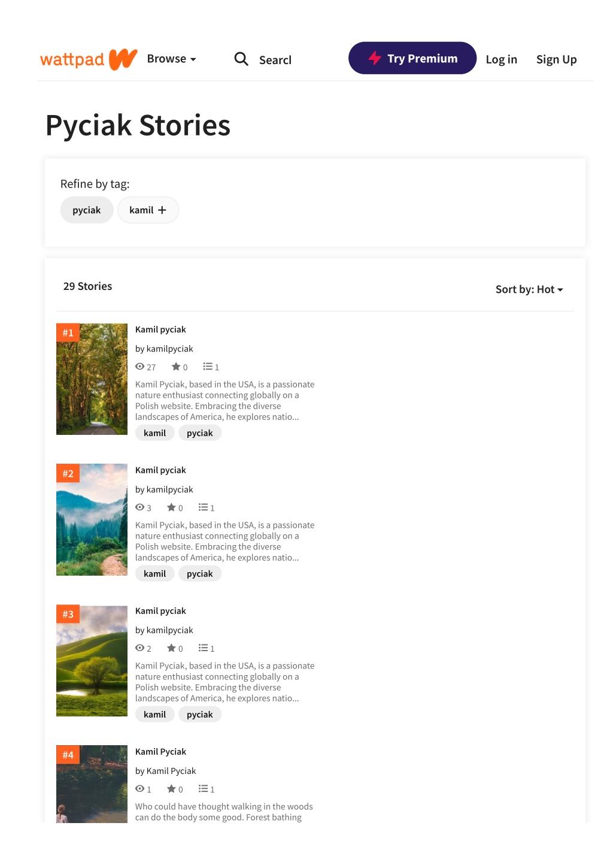Click the star votes icon on story #2
Screen dimensions: 613x868
(171, 507)
